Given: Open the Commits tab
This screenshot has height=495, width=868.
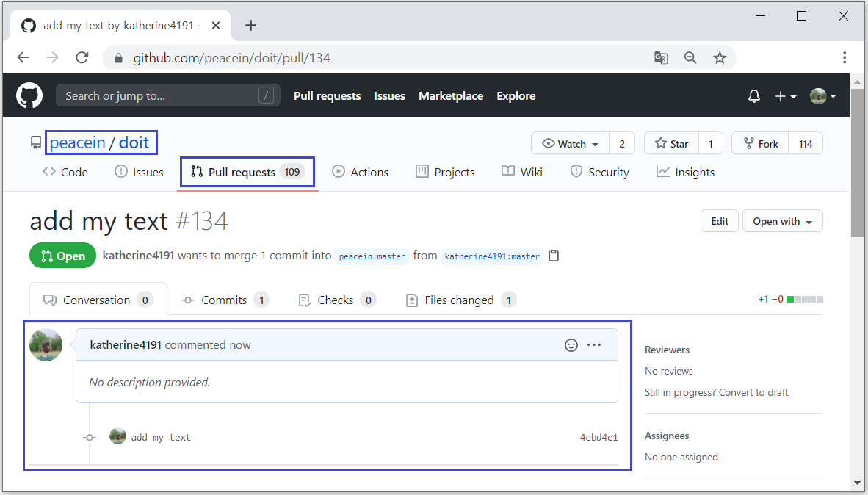Looking at the screenshot, I should tap(225, 300).
